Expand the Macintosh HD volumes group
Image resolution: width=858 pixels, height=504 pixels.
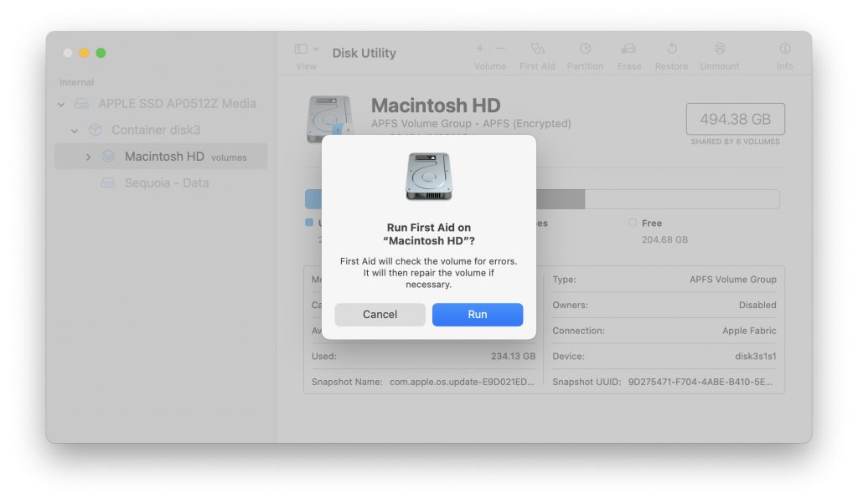[89, 157]
